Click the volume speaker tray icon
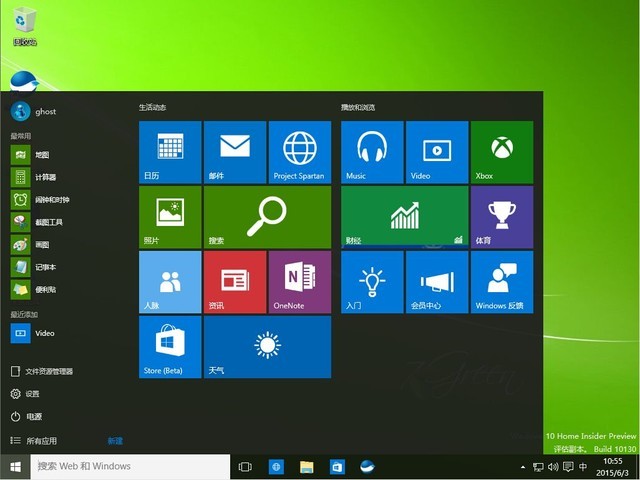The height and width of the screenshot is (480, 640). (x=553, y=467)
